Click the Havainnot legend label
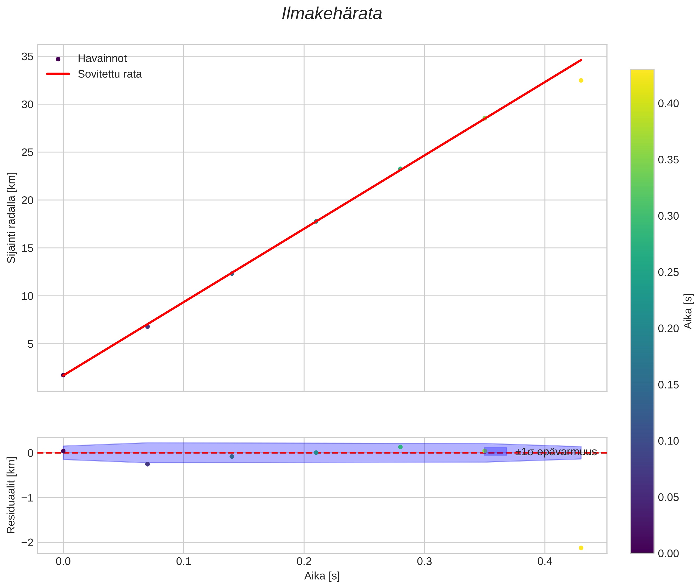 102,59
